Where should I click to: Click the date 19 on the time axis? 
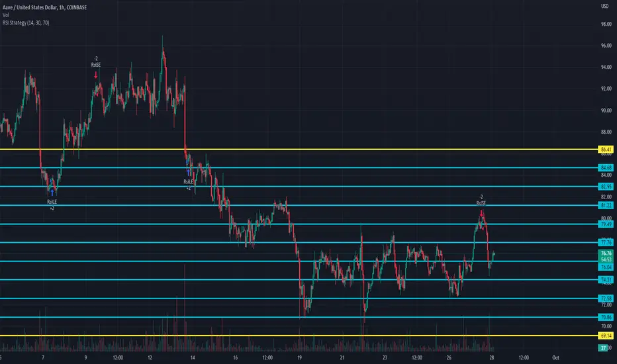(x=299, y=357)
